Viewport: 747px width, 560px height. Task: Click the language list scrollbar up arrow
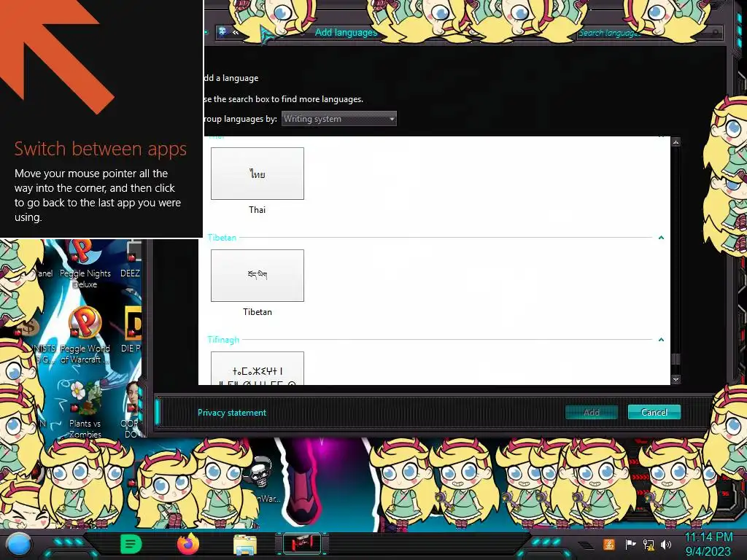tap(676, 142)
